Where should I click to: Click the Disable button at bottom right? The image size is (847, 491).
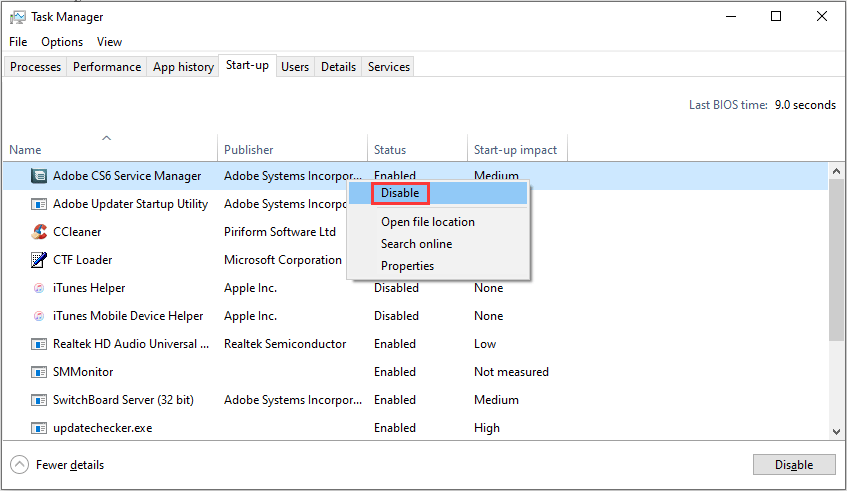coord(794,465)
